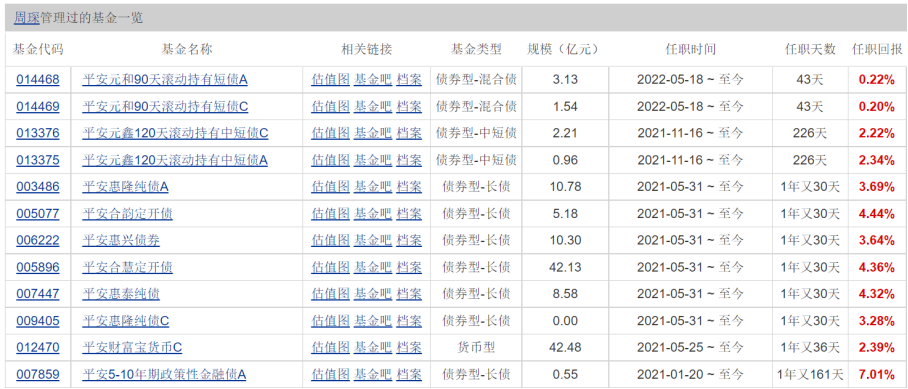Click the 基金代码 column header
The height and width of the screenshot is (389, 908).
(x=38, y=50)
